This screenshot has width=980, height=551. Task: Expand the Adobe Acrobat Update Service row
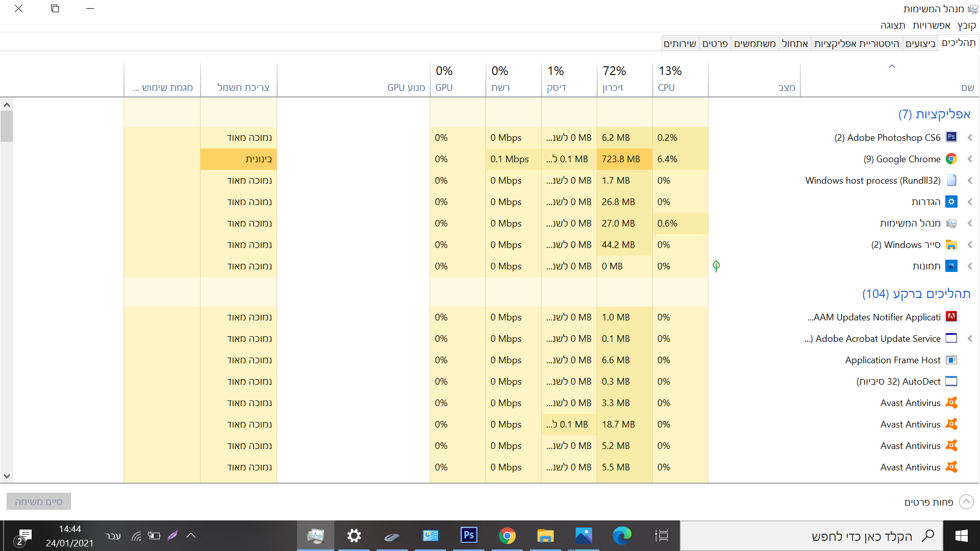click(970, 338)
